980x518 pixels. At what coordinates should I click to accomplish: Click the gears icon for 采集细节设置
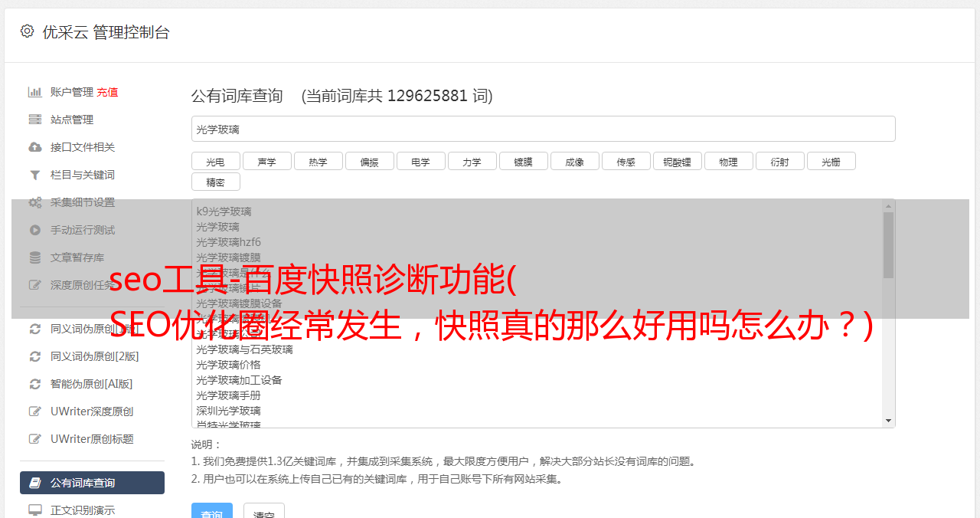coord(35,202)
